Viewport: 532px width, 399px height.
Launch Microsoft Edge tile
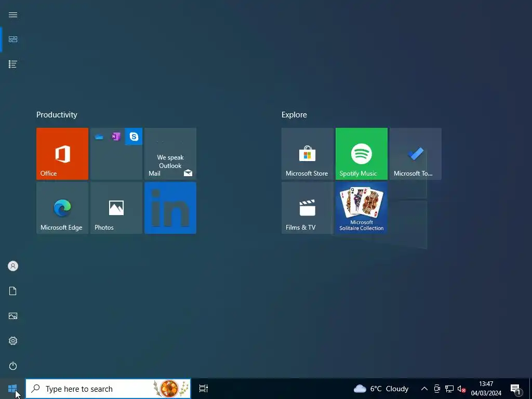[62, 208]
